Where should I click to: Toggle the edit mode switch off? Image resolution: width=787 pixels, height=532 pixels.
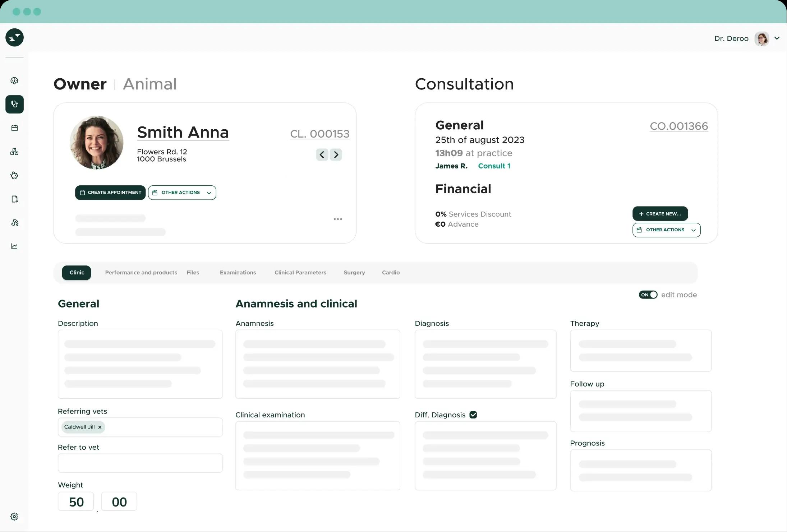tap(648, 295)
